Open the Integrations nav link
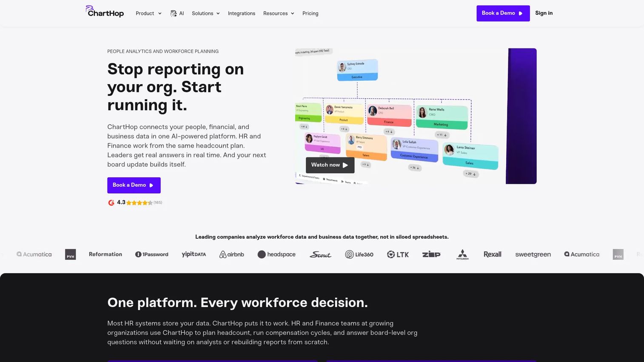Viewport: 644px width, 362px height. [x=242, y=14]
